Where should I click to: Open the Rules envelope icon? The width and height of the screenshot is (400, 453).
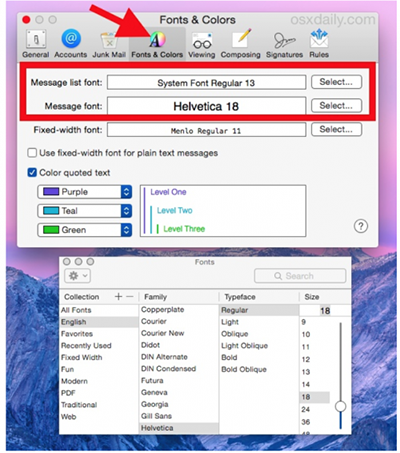click(319, 39)
